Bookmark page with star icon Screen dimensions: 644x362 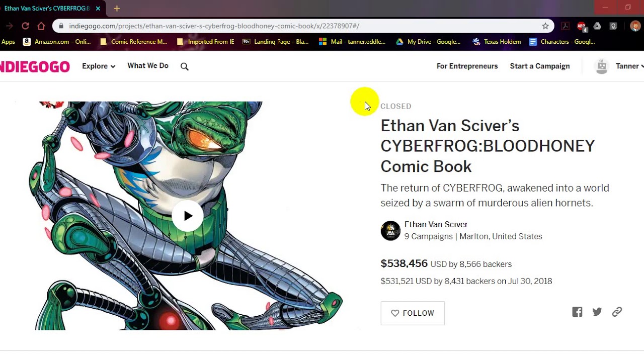(545, 26)
